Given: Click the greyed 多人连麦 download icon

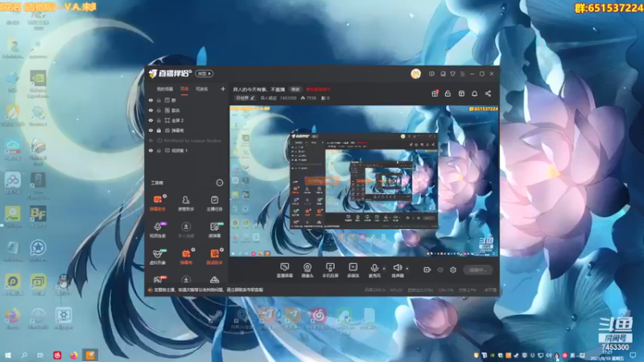Looking at the screenshot, I should click(x=186, y=227).
